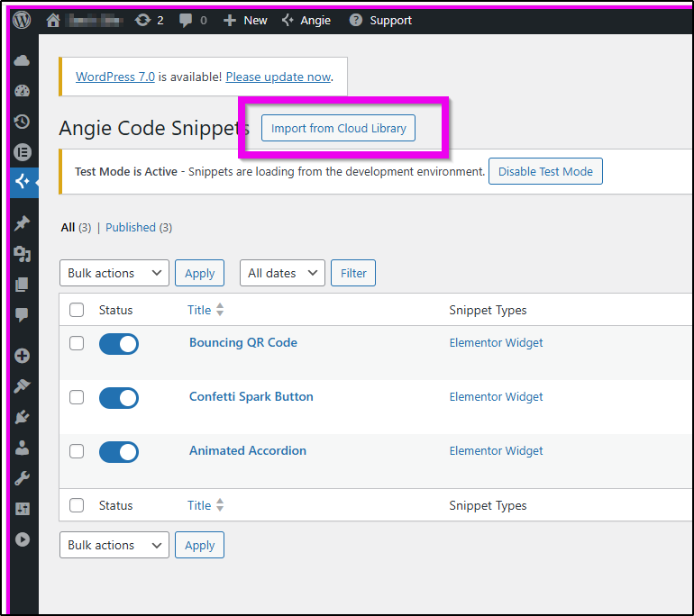694x616 pixels.
Task: Open the Comments icon in sidebar
Action: tap(22, 315)
